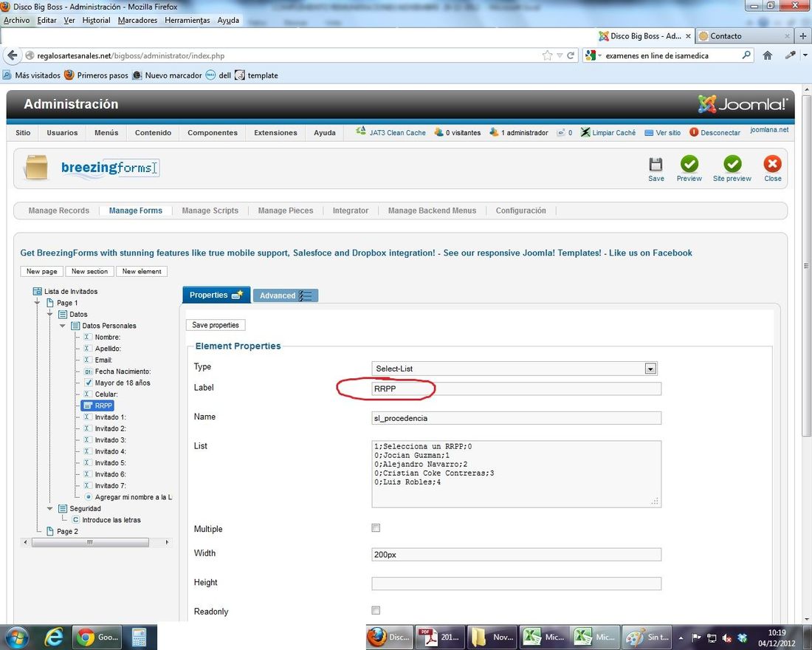This screenshot has width=812, height=650.
Task: Click tree scrollbar right arrow
Action: tap(167, 542)
